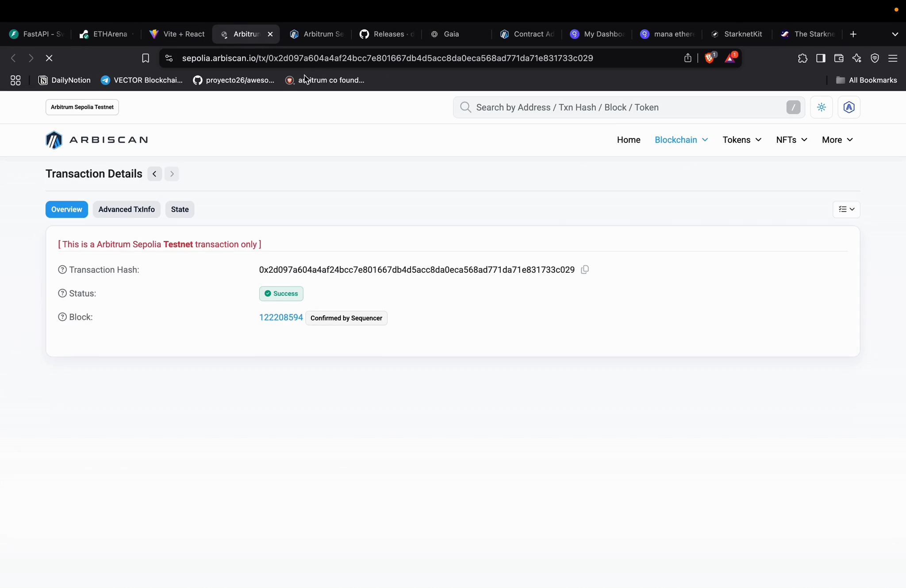Open block 122208594 link
906x588 pixels.
pos(281,317)
